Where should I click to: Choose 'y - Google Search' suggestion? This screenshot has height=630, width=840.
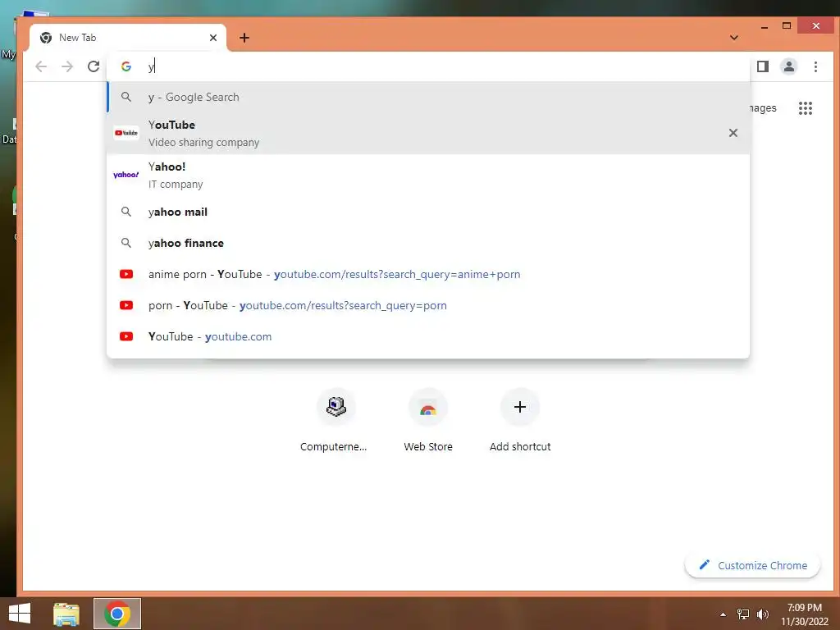coord(428,97)
